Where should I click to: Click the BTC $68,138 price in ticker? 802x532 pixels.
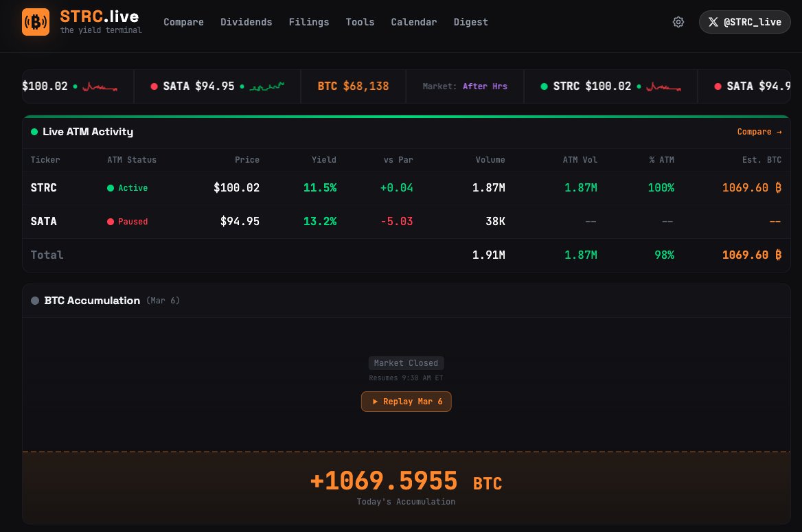click(x=353, y=86)
